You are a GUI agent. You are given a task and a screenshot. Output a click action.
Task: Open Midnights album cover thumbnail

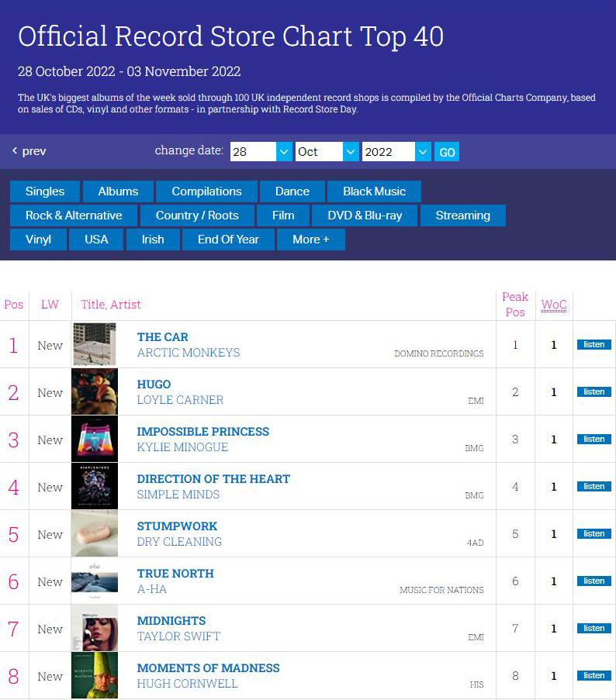pos(95,628)
